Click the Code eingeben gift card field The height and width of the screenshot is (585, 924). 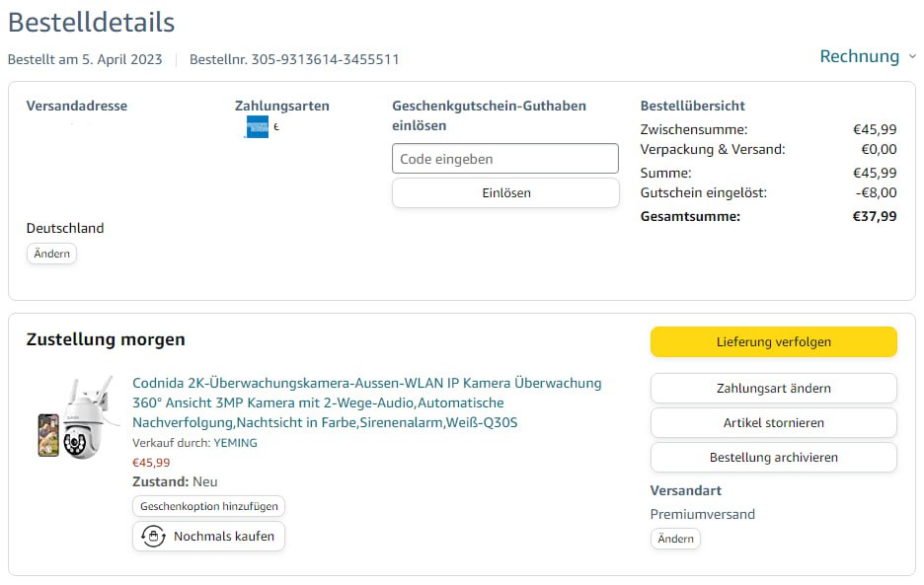[504, 159]
